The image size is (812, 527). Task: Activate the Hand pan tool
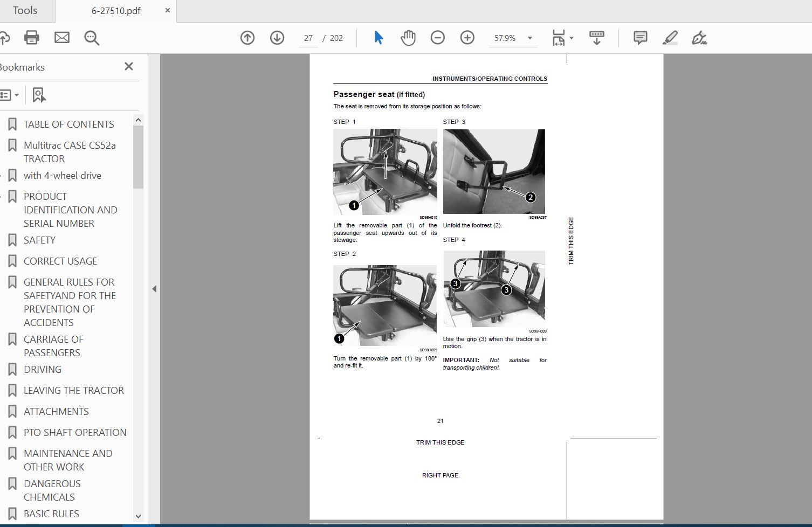click(x=408, y=38)
